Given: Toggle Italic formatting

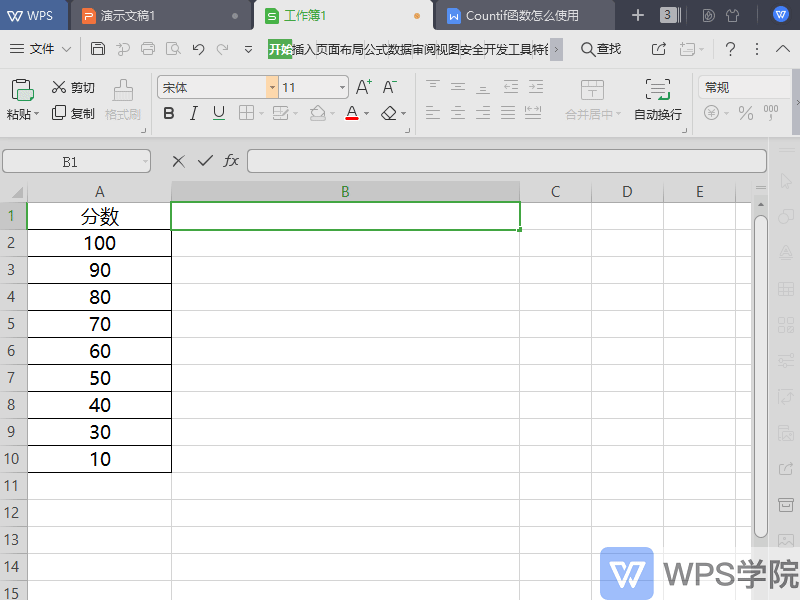Looking at the screenshot, I should click(x=193, y=113).
